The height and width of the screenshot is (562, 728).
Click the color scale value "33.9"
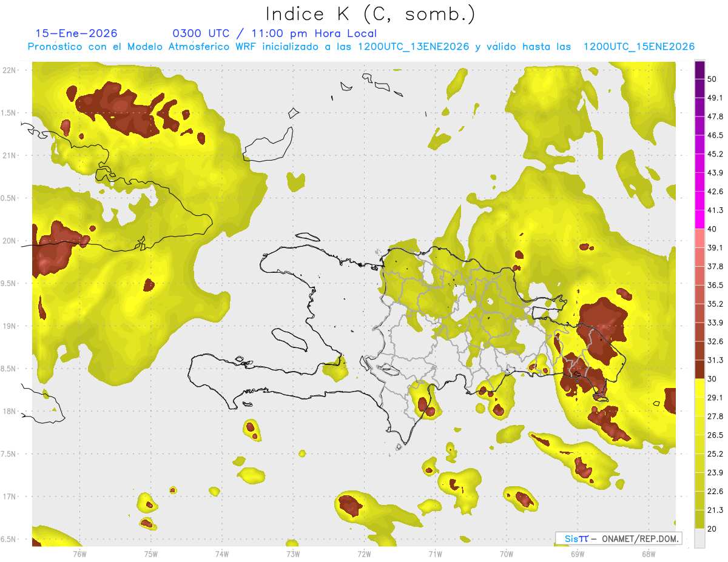coord(715,323)
